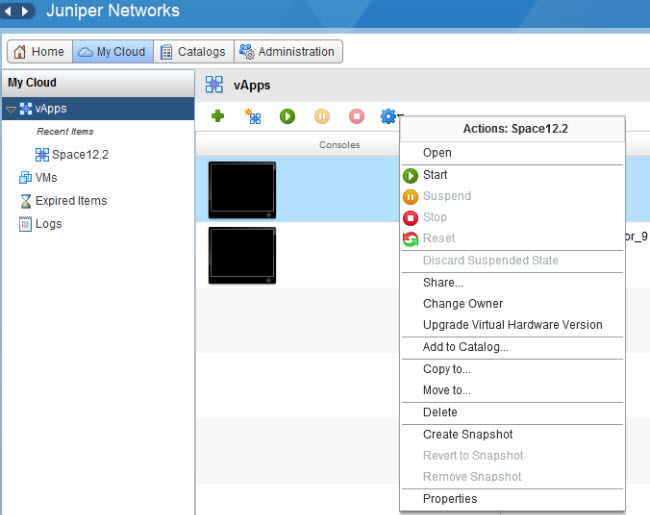Click the back arrow in header

click(8, 11)
